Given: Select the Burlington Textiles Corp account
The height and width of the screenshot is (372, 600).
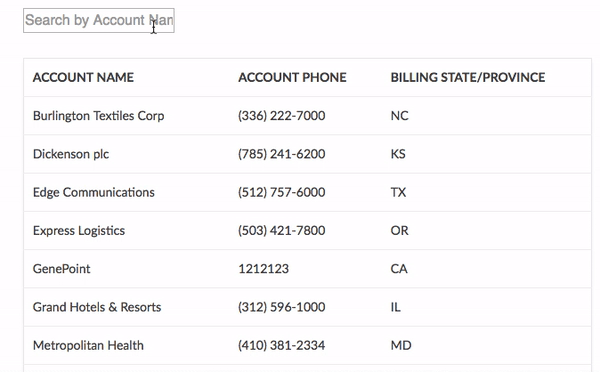Looking at the screenshot, I should [x=98, y=116].
